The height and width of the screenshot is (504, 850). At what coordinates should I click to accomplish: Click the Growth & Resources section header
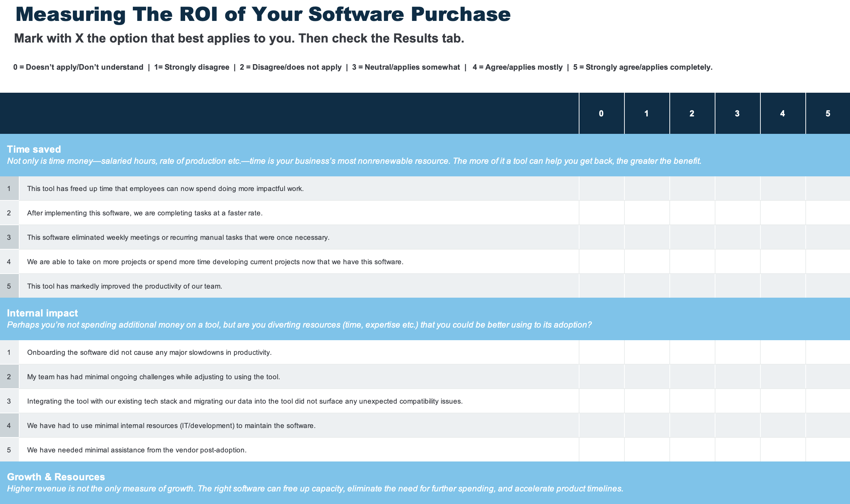pos(56,476)
